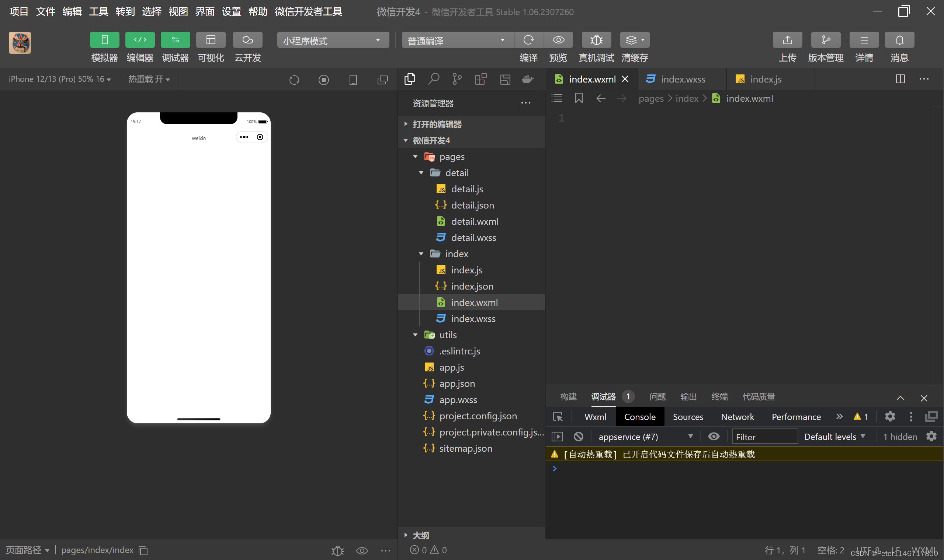Toggle the Simulator (模拟器) panel button
Viewport: 944px width, 560px height.
(105, 40)
